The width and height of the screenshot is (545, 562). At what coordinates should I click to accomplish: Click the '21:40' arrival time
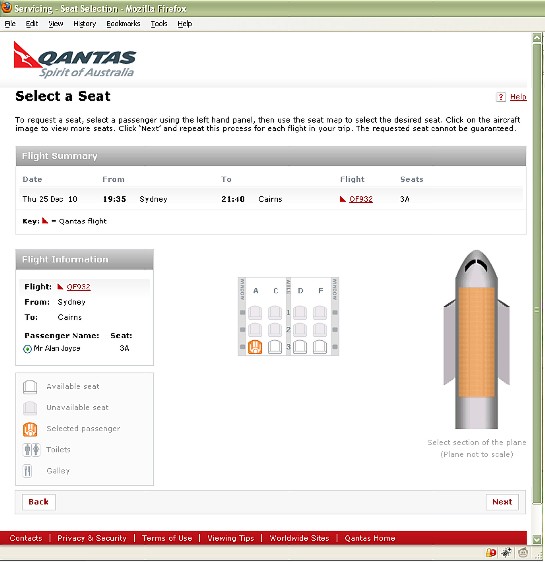click(233, 199)
